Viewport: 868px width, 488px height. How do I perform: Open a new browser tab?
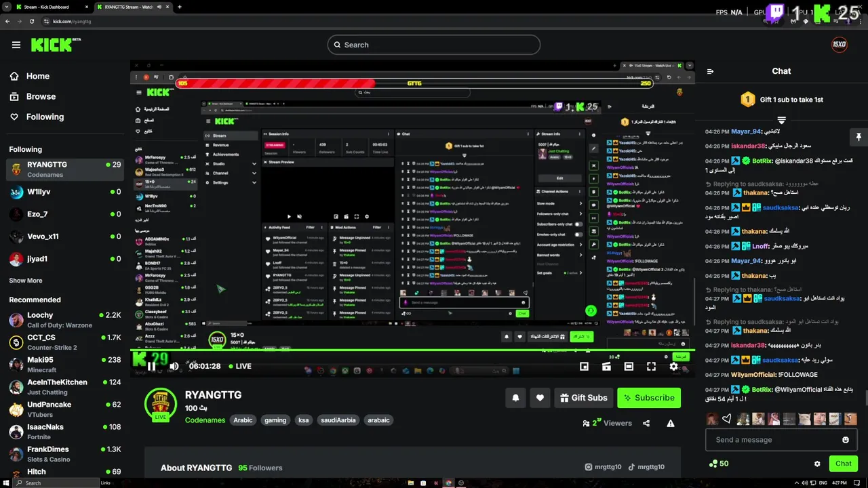point(180,7)
